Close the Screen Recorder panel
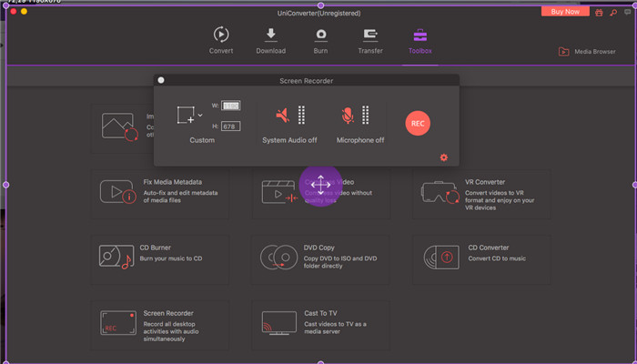The height and width of the screenshot is (364, 637). (161, 80)
